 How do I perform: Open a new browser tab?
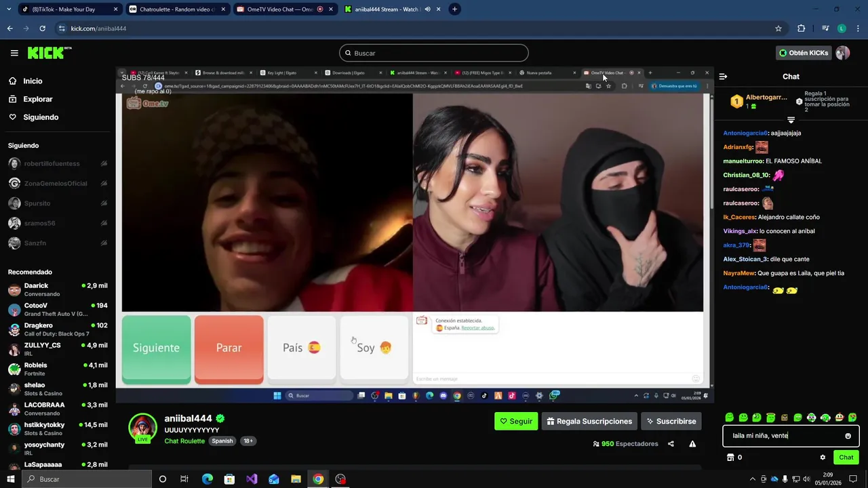(x=454, y=9)
